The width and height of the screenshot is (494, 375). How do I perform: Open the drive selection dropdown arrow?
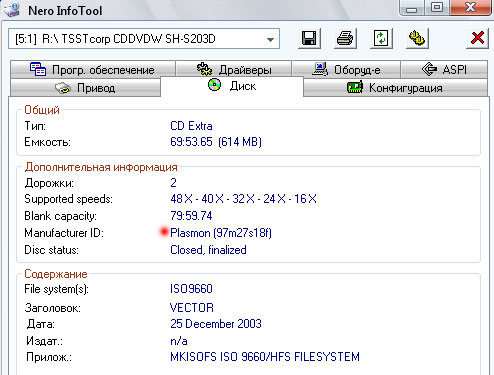(270, 39)
